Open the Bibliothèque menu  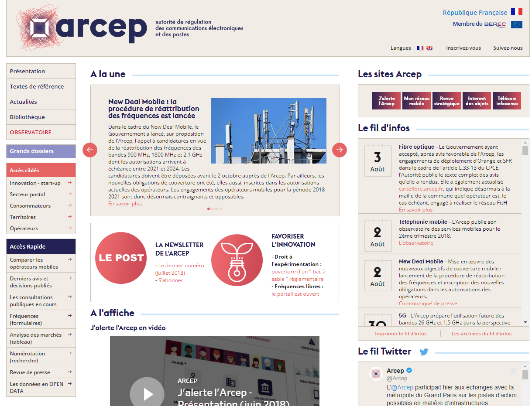pos(41,117)
